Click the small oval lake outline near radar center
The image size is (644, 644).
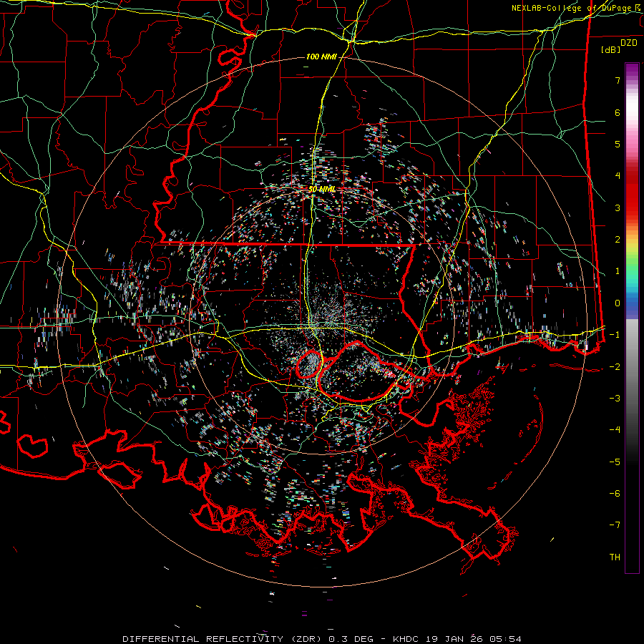pyautogui.click(x=309, y=364)
